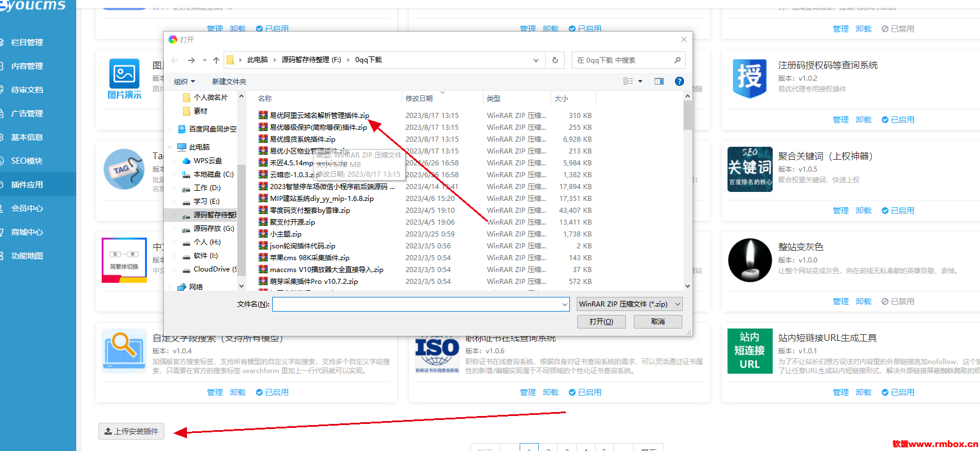Open 会员中心 in left sidebar

pyautogui.click(x=27, y=208)
